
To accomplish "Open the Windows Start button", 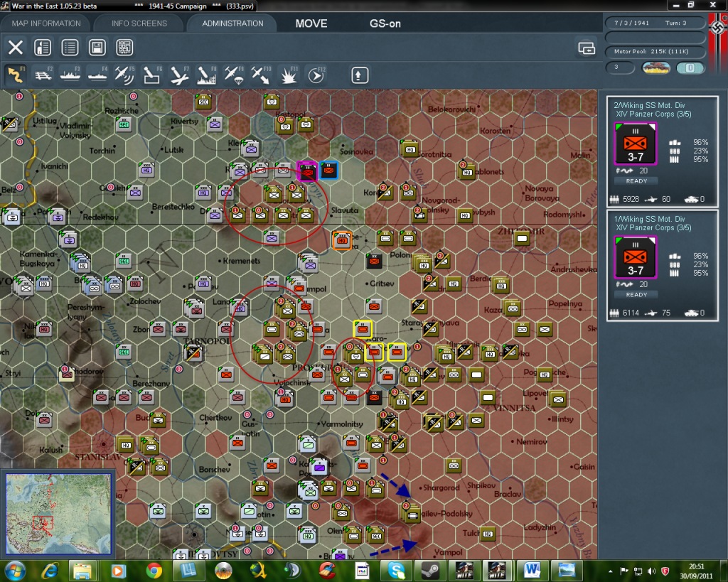I will coord(14,571).
